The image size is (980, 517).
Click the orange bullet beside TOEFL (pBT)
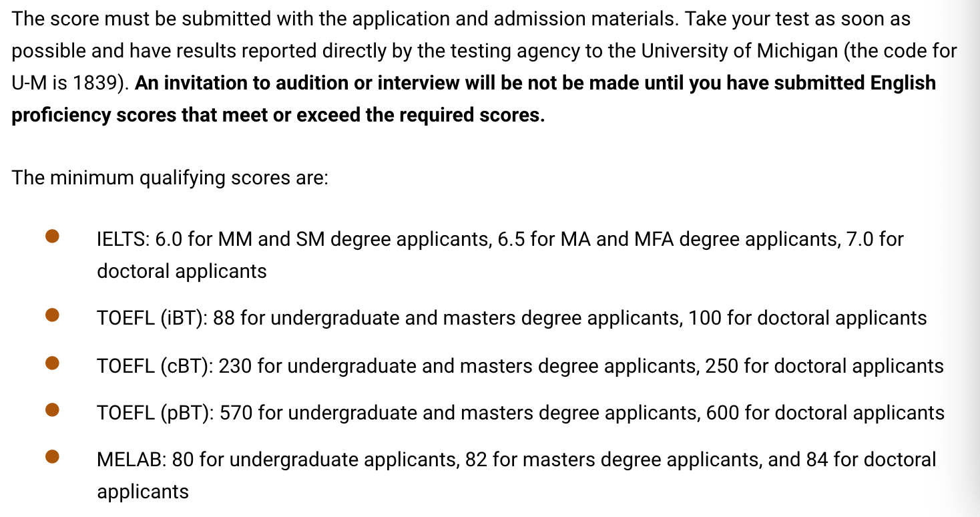(52, 409)
